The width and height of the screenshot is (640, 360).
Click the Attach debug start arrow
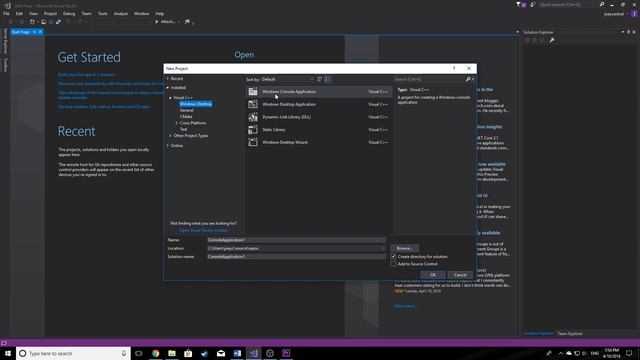[157, 22]
